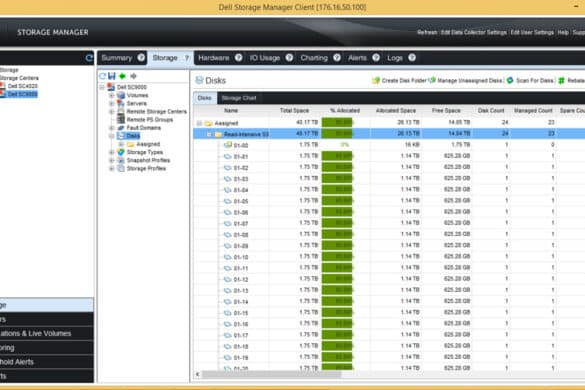Viewport: 585px width, 390px height.
Task: Select the Assigned folder under Disks in the tree
Action: (x=148, y=144)
